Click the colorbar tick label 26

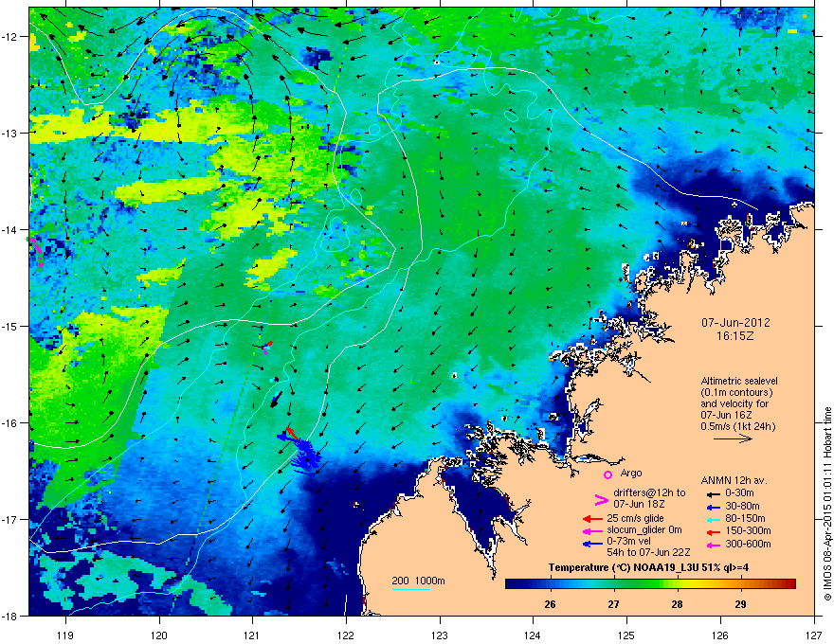[x=550, y=604]
